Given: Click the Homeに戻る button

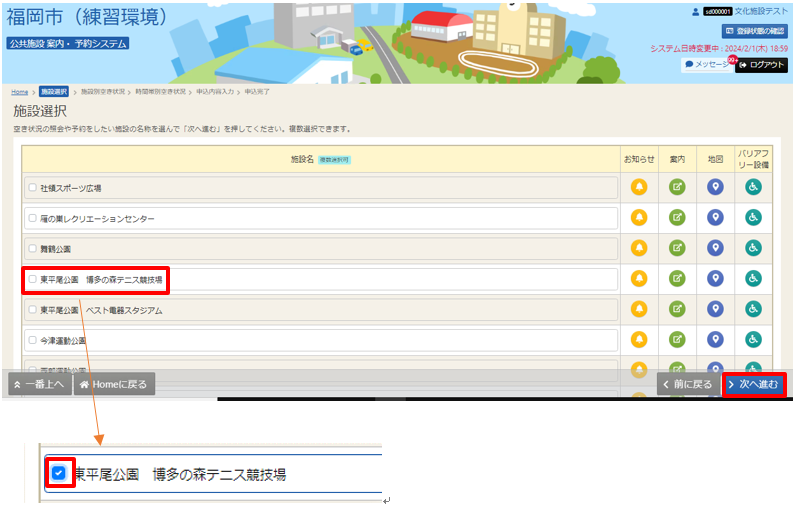Looking at the screenshot, I should pos(114,384).
